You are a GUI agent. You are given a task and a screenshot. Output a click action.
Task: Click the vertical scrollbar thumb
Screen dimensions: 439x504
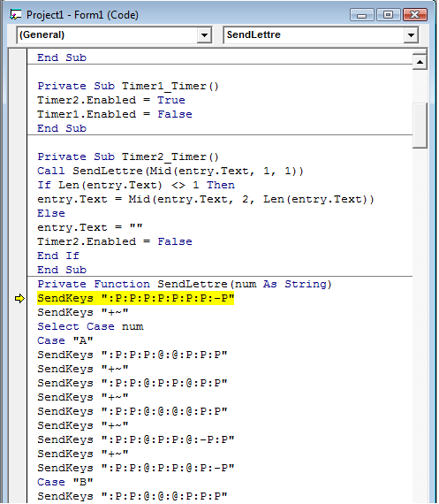[x=420, y=126]
